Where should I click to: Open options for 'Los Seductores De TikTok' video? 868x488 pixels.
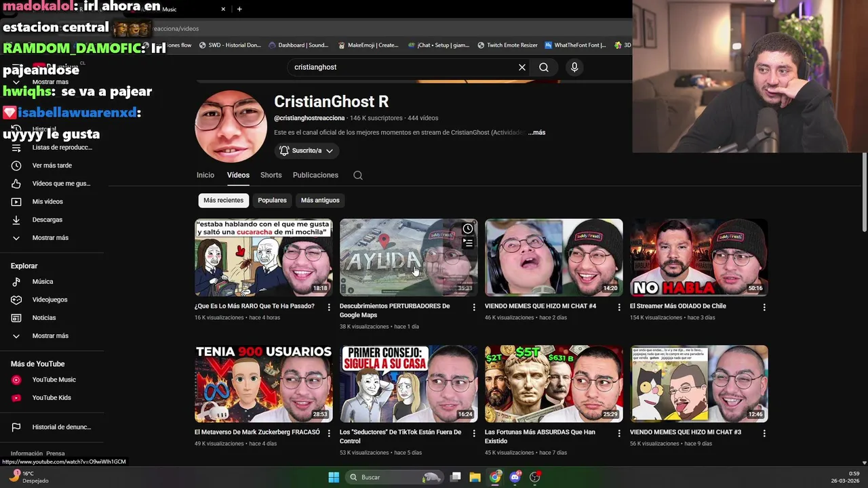coord(474,433)
